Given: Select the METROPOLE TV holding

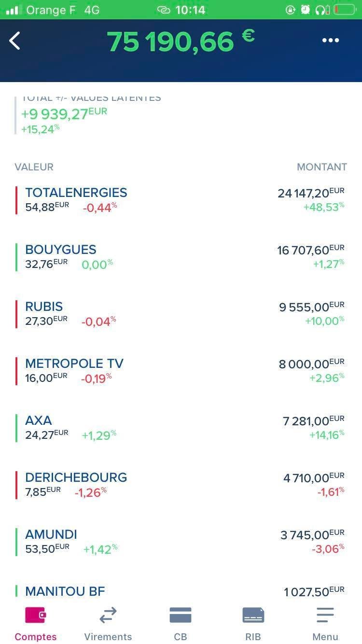Looking at the screenshot, I should click(x=74, y=364).
